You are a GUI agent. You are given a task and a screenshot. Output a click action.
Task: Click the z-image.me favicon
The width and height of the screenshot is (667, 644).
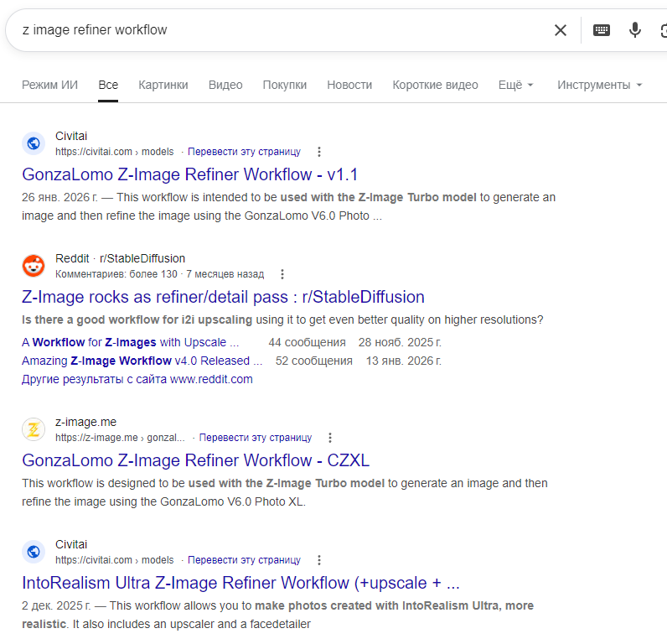[x=34, y=429]
